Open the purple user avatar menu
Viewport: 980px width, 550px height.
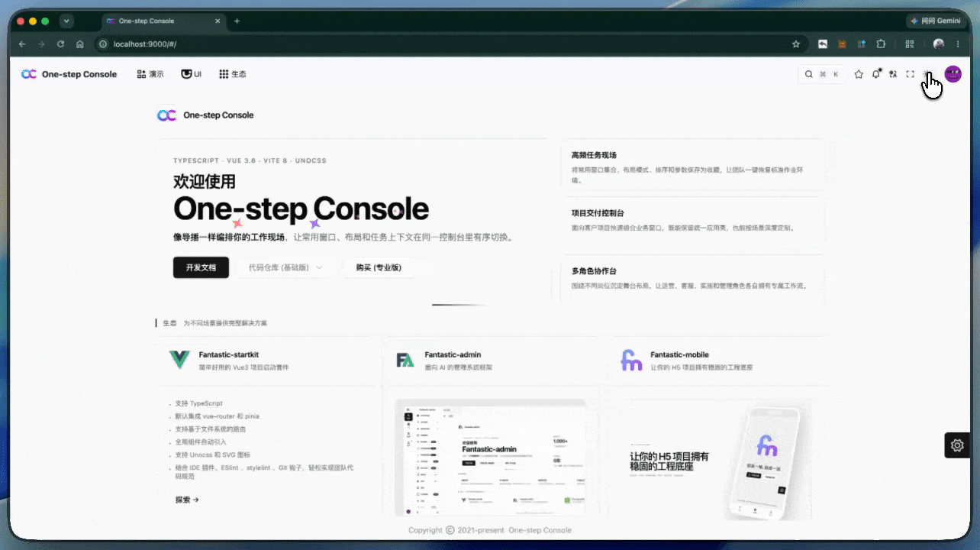coord(953,74)
